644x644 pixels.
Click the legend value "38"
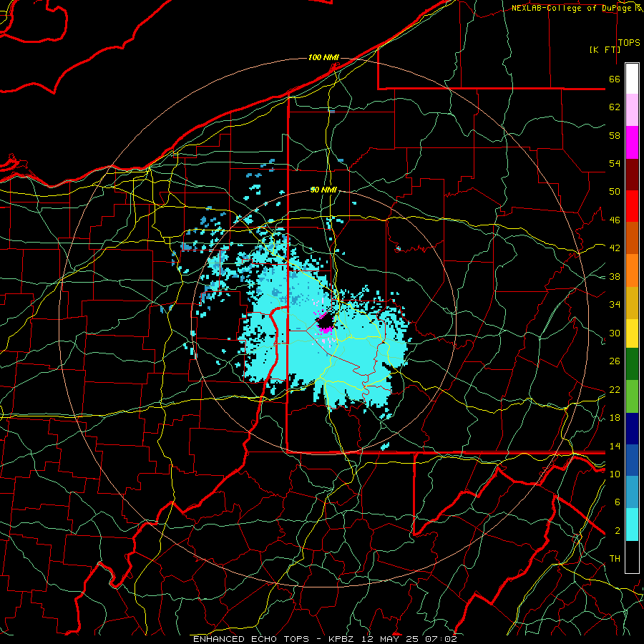pyautogui.click(x=615, y=276)
